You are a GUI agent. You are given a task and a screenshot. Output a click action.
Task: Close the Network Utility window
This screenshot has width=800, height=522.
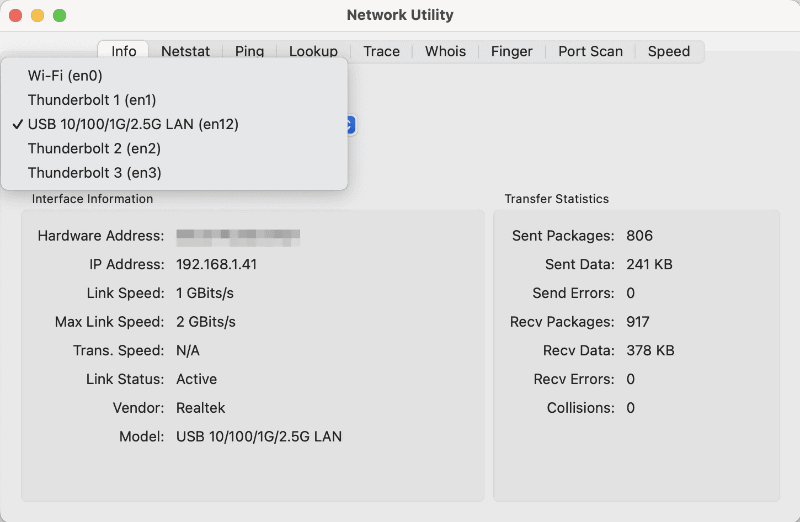pyautogui.click(x=16, y=16)
